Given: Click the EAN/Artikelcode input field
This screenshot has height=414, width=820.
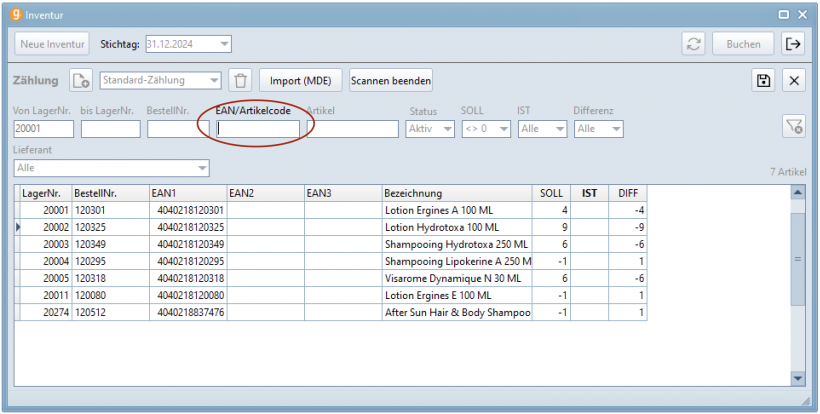Looking at the screenshot, I should [x=258, y=129].
